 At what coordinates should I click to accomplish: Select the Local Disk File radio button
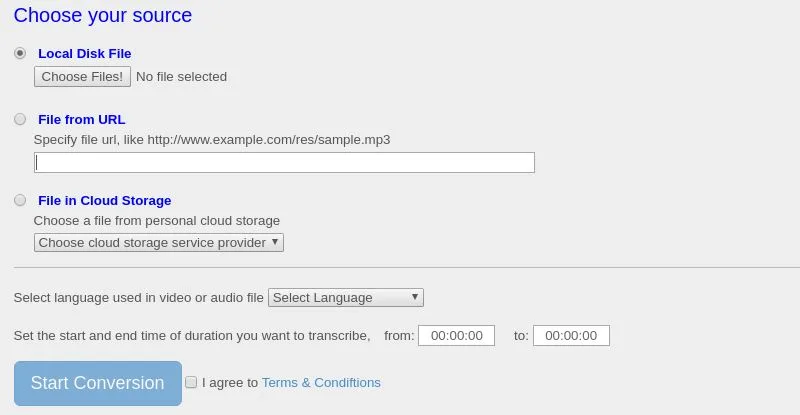point(20,53)
